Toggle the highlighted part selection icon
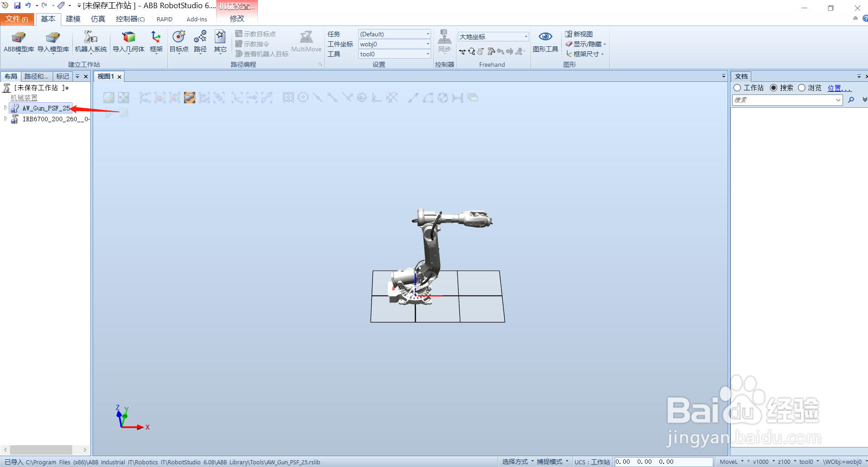This screenshot has height=467, width=868. 189,97
